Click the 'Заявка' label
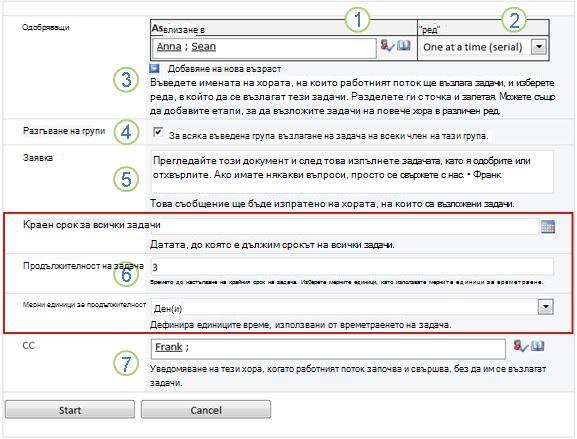577x439 pixels. click(38, 158)
